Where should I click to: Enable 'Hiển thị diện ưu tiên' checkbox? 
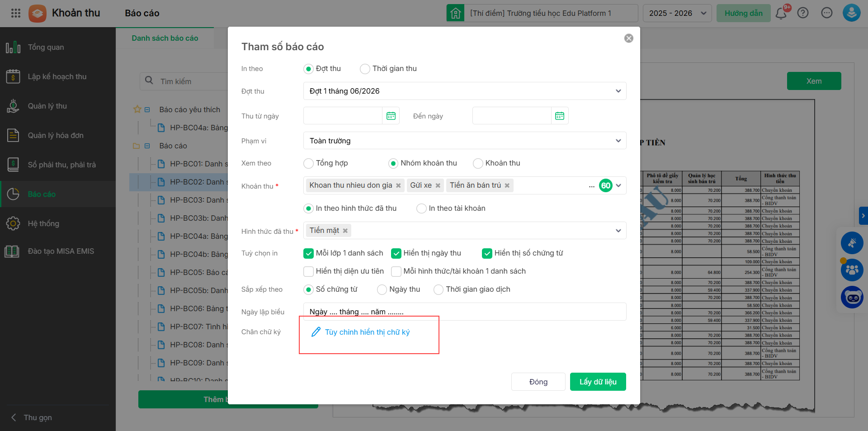click(309, 271)
